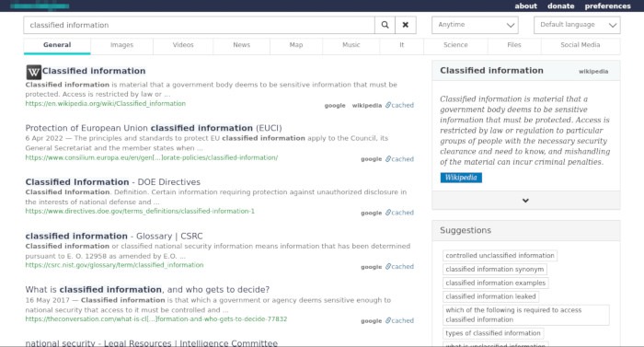Image resolution: width=644 pixels, height=347 pixels.
Task: Click 'national security - Legal Resources' result title
Action: click(x=152, y=343)
